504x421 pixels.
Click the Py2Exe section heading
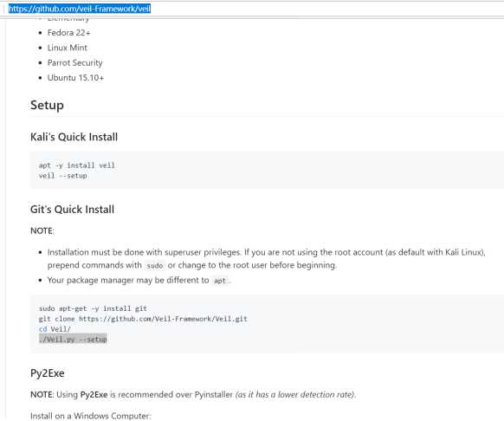(x=48, y=373)
